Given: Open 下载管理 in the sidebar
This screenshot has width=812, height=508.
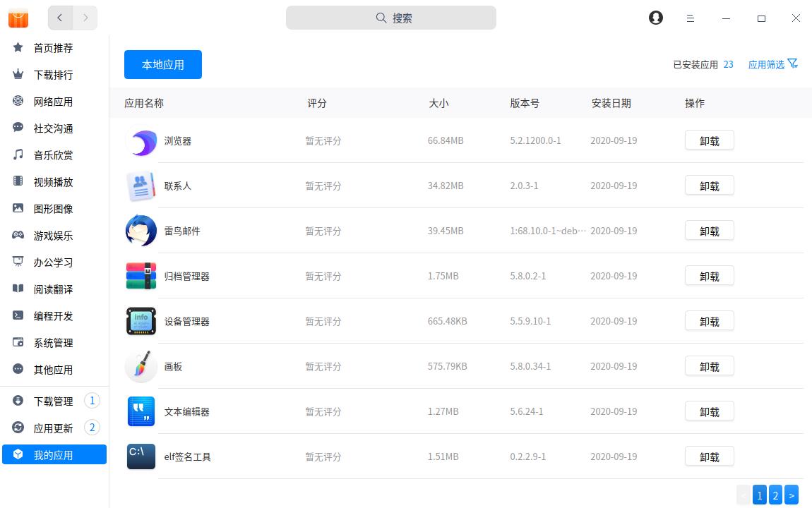Looking at the screenshot, I should [x=53, y=401].
